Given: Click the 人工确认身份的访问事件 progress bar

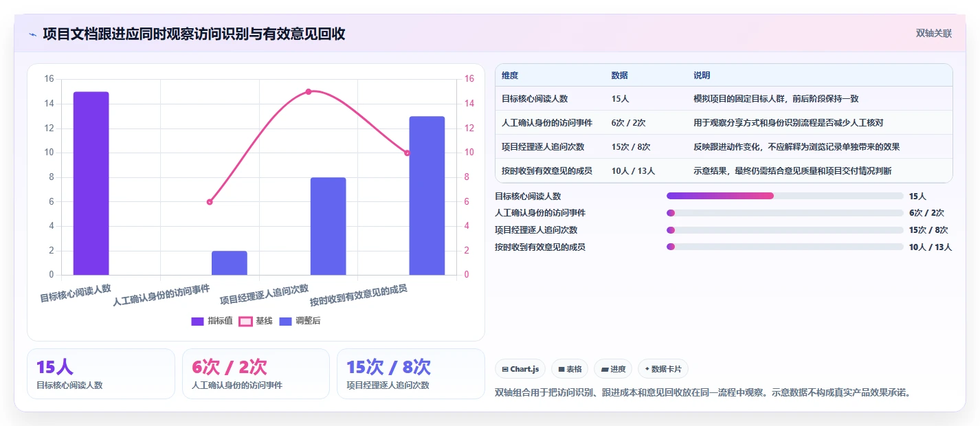Looking at the screenshot, I should coord(785,213).
